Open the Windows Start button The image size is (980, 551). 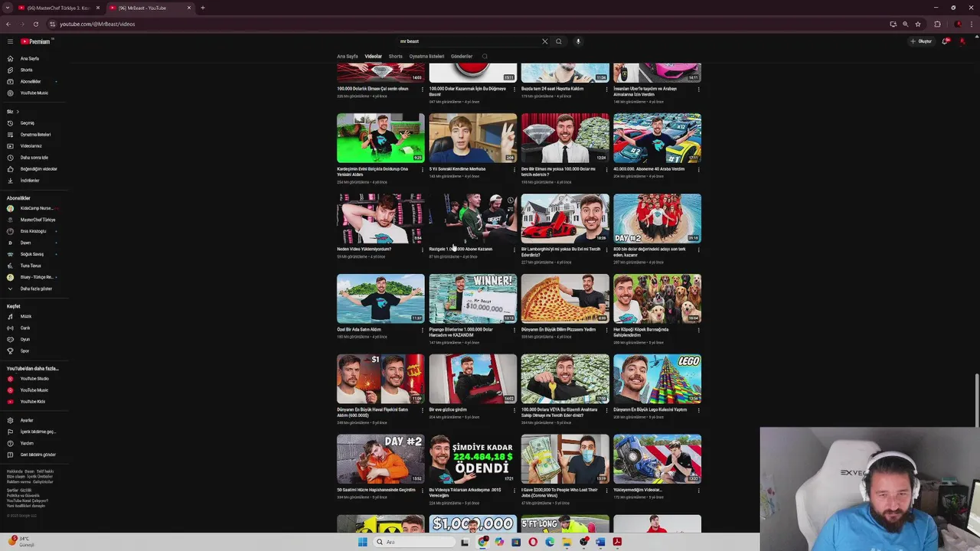(362, 542)
